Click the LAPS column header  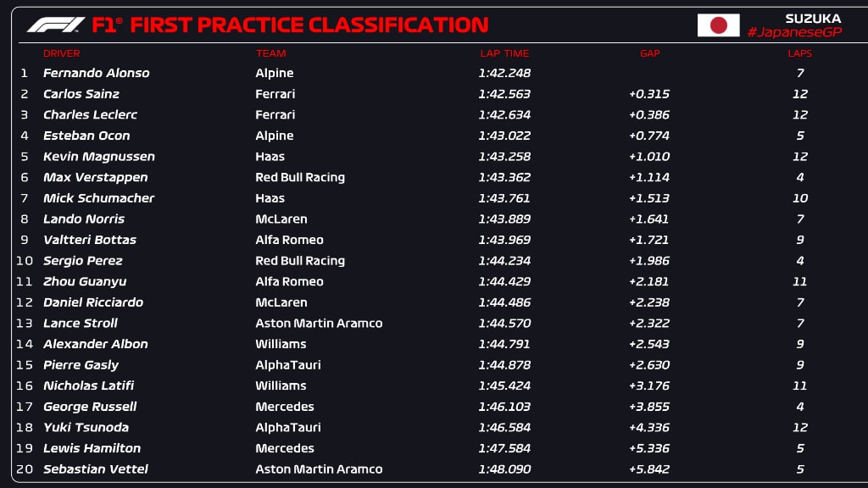pos(800,53)
